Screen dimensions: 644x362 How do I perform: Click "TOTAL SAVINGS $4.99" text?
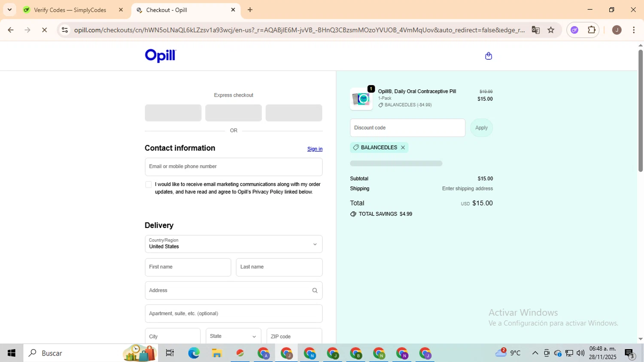[x=386, y=214]
